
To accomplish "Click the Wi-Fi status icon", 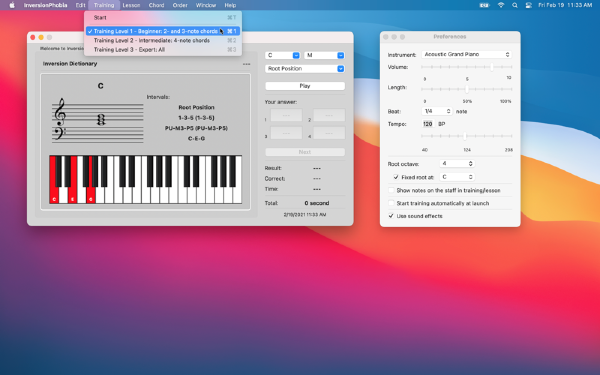I will [501, 5].
